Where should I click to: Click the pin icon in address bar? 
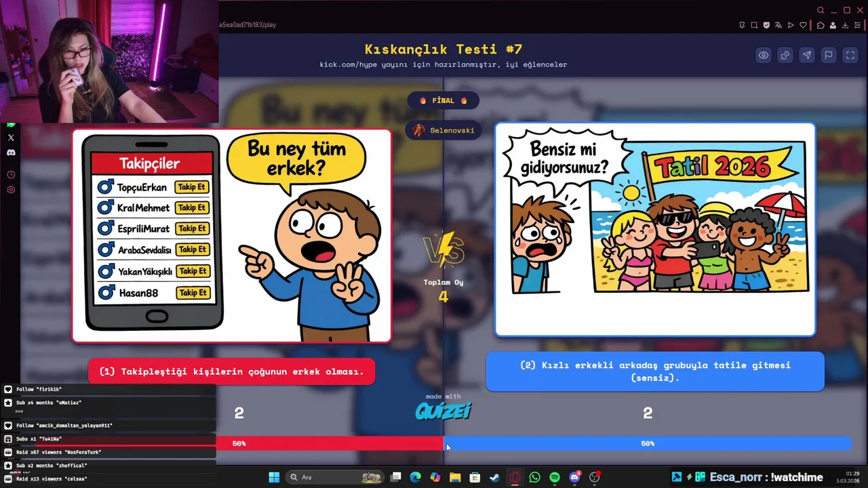coord(742,25)
